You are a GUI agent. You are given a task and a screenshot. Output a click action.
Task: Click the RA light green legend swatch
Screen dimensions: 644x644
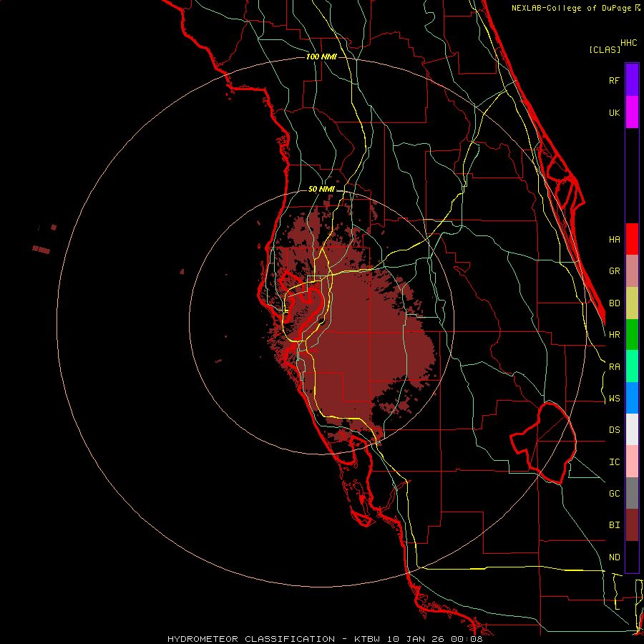click(632, 366)
